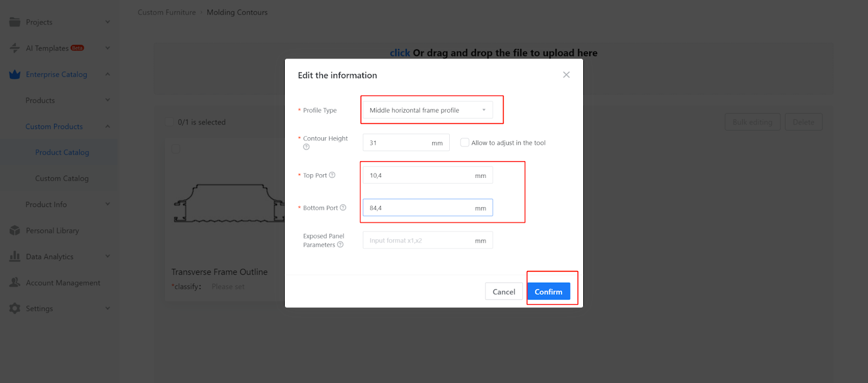The image size is (868, 383).
Task: Tick the 0/1 is selected checkbox
Action: (x=169, y=122)
